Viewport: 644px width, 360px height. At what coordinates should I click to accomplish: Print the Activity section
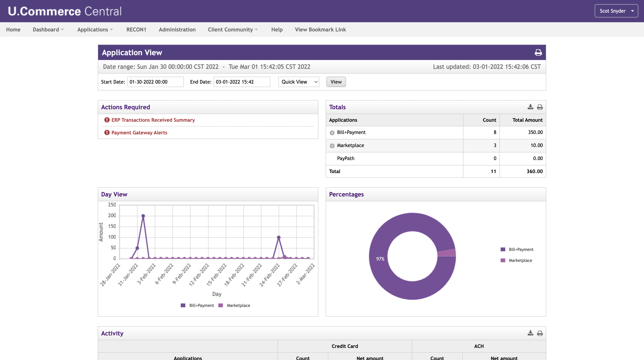tap(540, 333)
